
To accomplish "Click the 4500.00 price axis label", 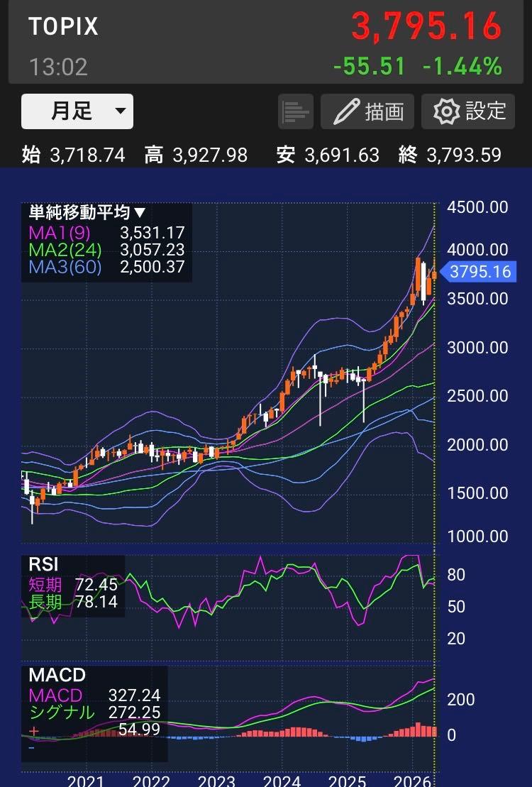I will click(477, 207).
